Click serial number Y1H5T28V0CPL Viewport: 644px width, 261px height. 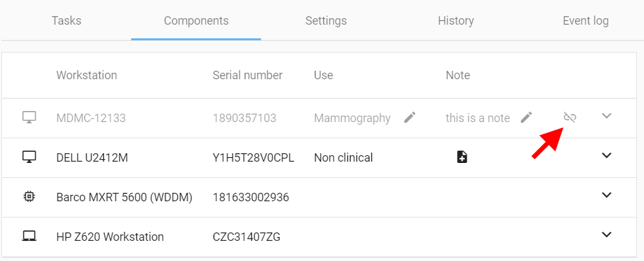tap(253, 157)
